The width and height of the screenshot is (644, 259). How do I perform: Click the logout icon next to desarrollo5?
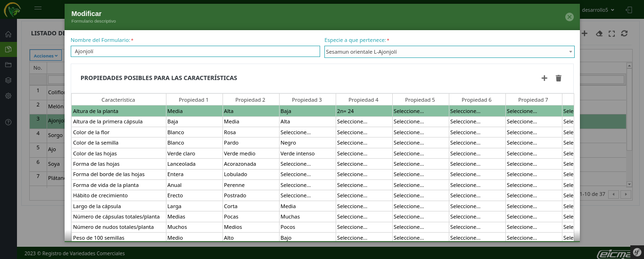[x=628, y=9]
